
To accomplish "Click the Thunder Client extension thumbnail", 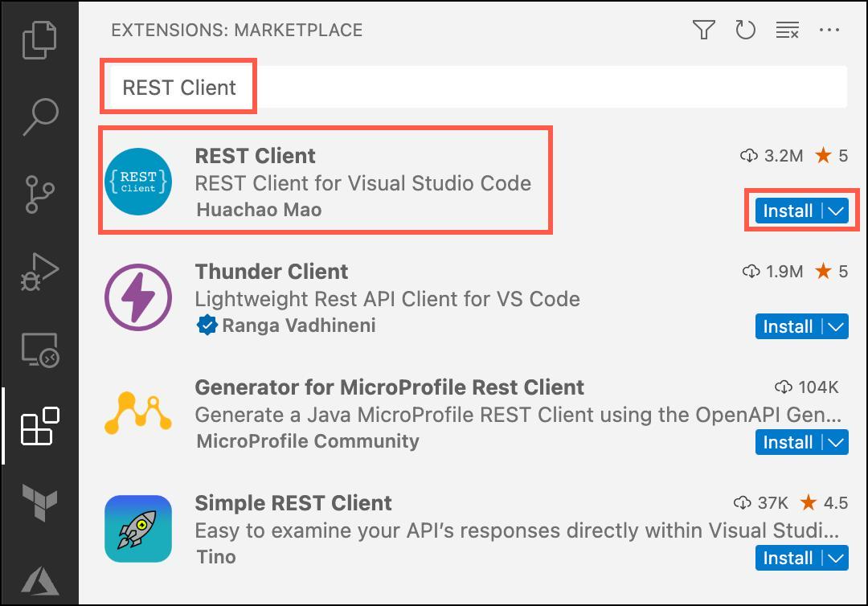I will tap(138, 297).
